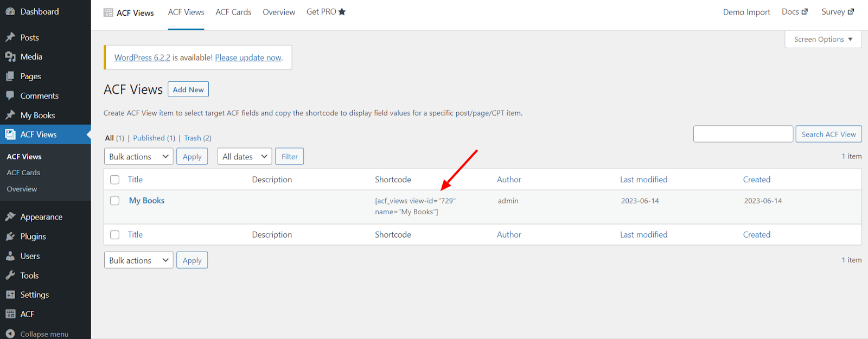The width and height of the screenshot is (868, 339).
Task: Click the Survey link in header
Action: pyautogui.click(x=838, y=11)
